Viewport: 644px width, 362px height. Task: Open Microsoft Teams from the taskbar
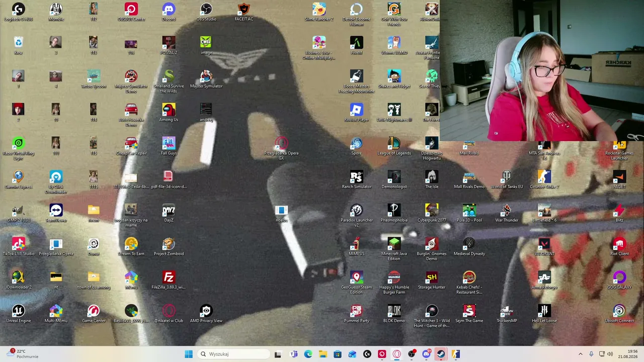point(293,354)
